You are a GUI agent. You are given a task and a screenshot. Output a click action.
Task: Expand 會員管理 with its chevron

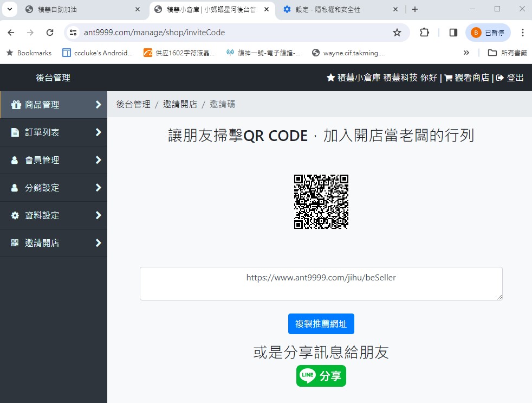click(x=99, y=159)
